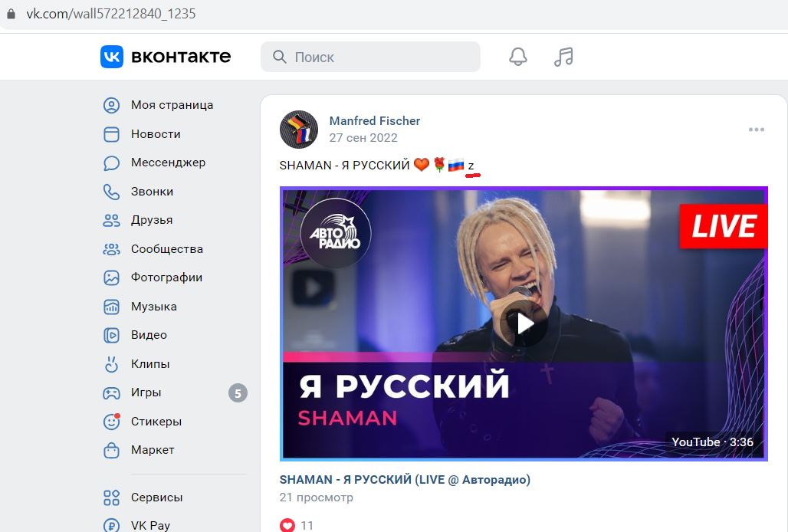Play the SHAMAN video

(524, 323)
